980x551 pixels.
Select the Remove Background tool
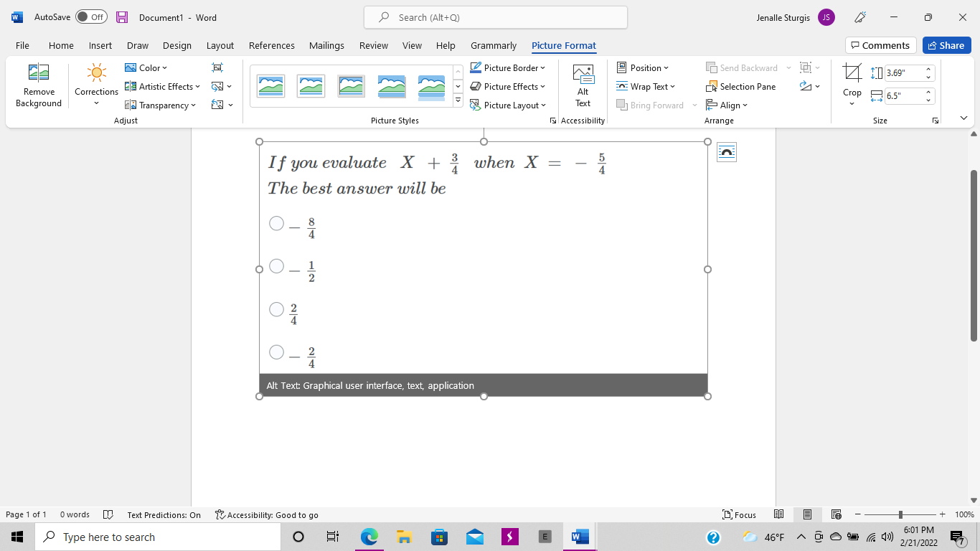click(39, 86)
